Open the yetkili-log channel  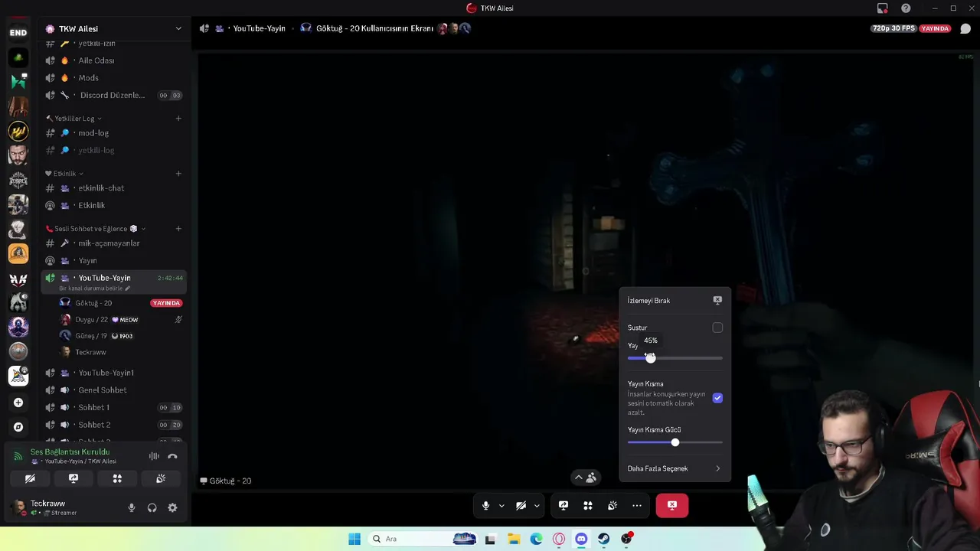pos(114,150)
